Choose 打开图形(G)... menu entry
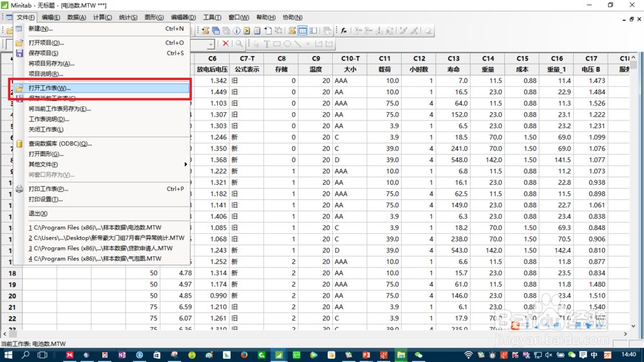Viewport: 644px width, 362px height. coord(102,154)
